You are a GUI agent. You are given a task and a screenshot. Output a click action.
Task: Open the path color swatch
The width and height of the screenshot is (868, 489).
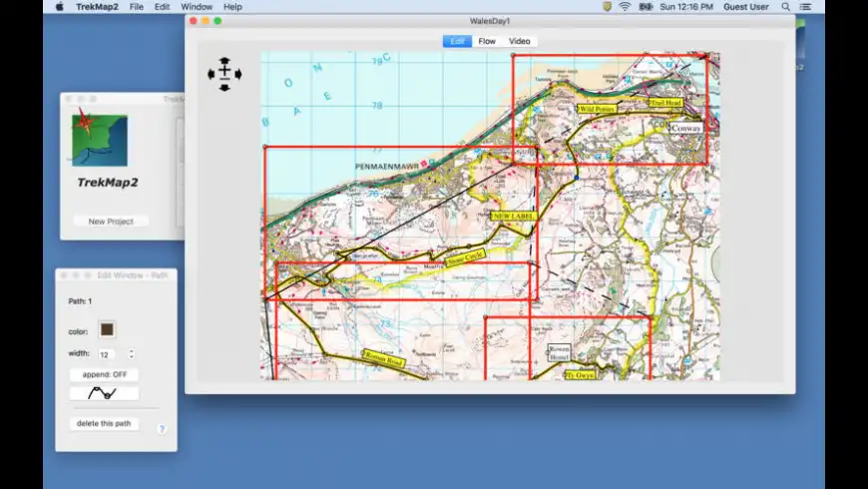coord(107,329)
